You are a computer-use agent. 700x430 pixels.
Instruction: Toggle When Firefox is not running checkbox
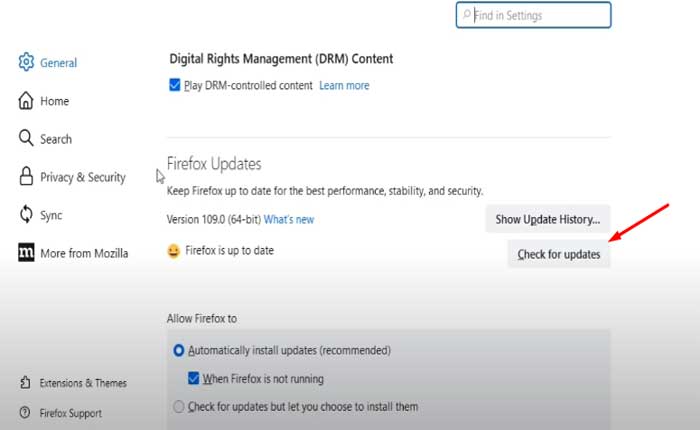pos(194,379)
